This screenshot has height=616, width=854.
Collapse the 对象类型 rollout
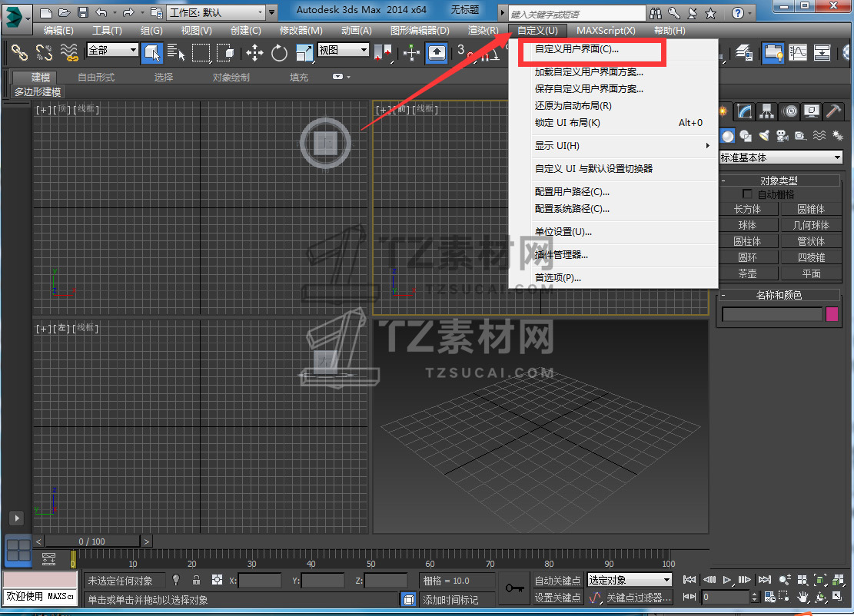point(780,180)
